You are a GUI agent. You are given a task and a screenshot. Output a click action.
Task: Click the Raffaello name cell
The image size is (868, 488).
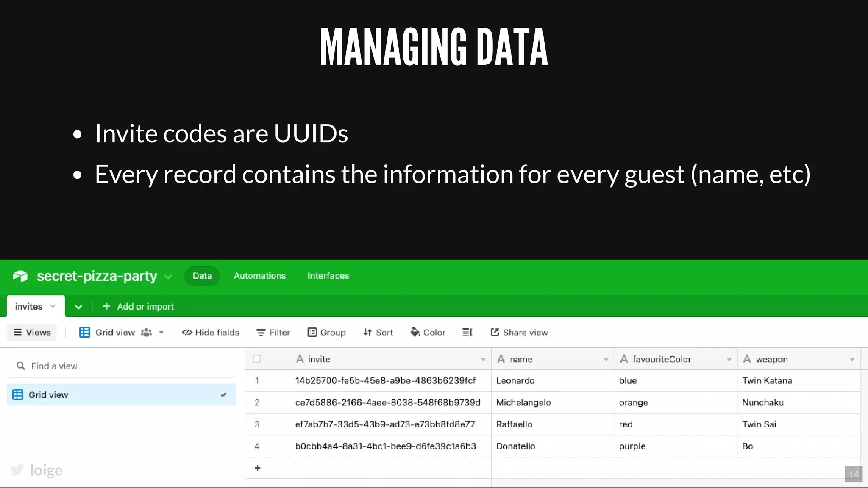553,424
